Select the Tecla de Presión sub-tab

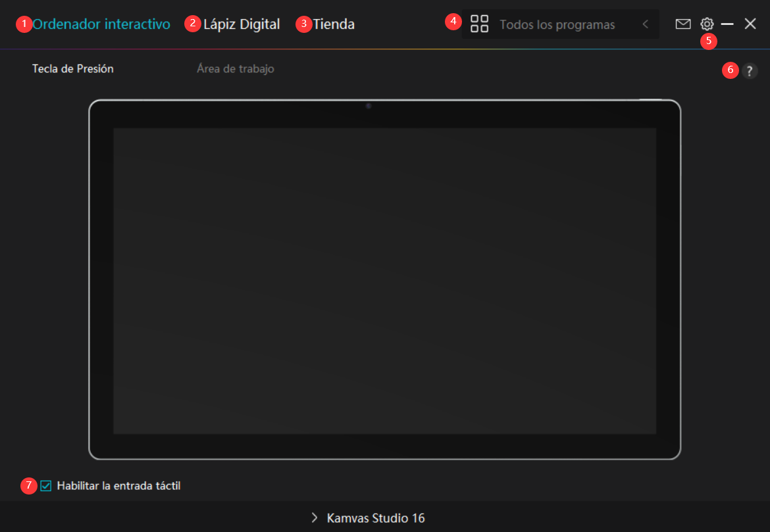[73, 68]
